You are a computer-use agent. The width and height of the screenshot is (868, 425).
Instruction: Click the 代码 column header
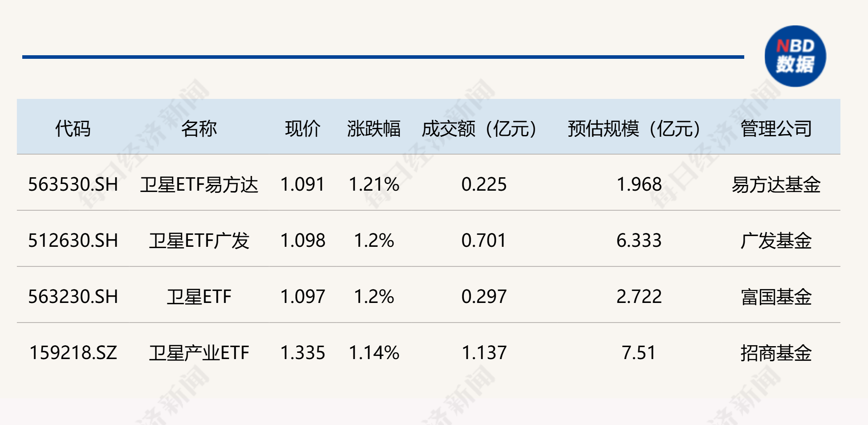click(x=73, y=129)
